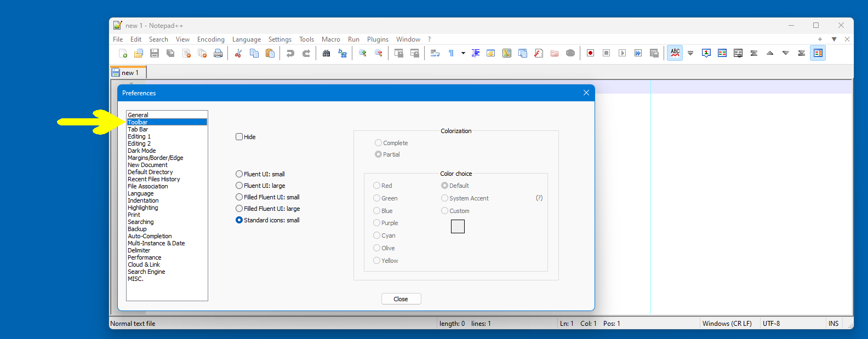Click the Stop Recording macro icon
The height and width of the screenshot is (339, 868).
[x=606, y=53]
